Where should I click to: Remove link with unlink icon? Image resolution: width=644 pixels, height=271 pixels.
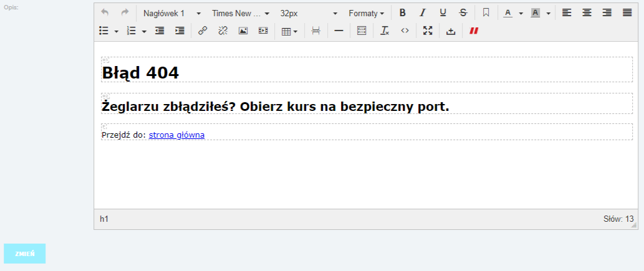223,31
